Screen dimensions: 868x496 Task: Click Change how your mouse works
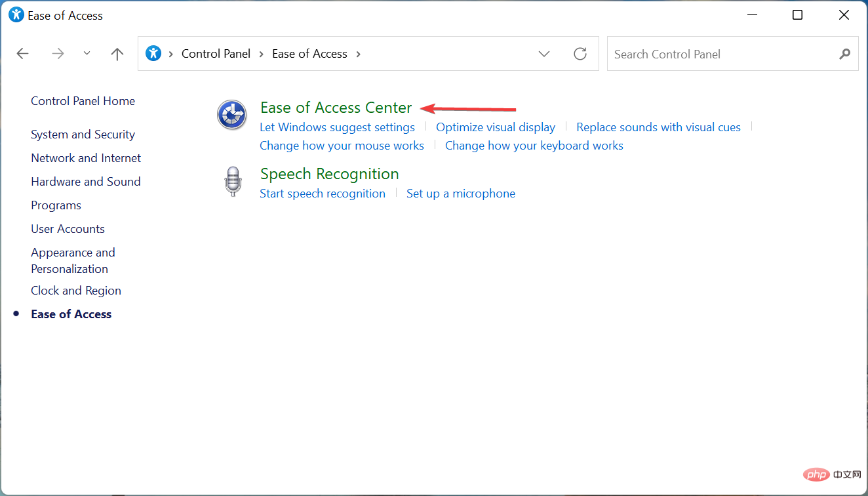click(x=342, y=146)
